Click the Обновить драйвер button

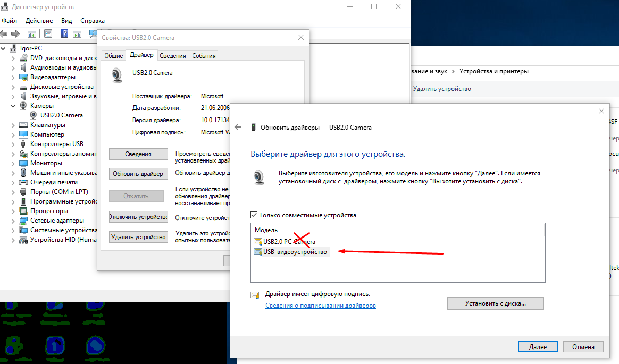click(138, 174)
